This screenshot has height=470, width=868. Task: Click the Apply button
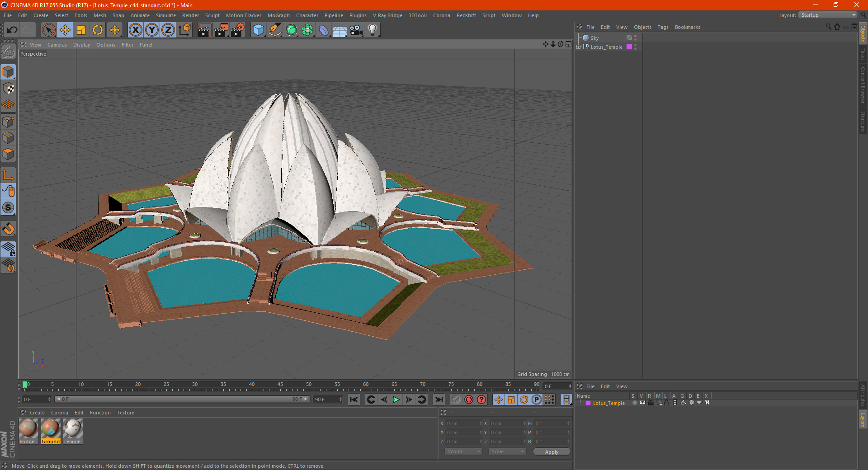(x=552, y=452)
